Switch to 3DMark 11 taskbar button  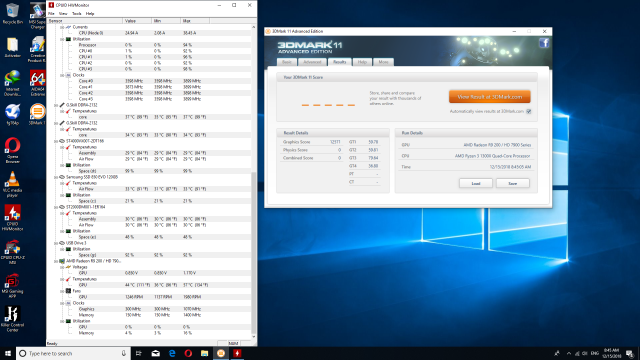221,353
